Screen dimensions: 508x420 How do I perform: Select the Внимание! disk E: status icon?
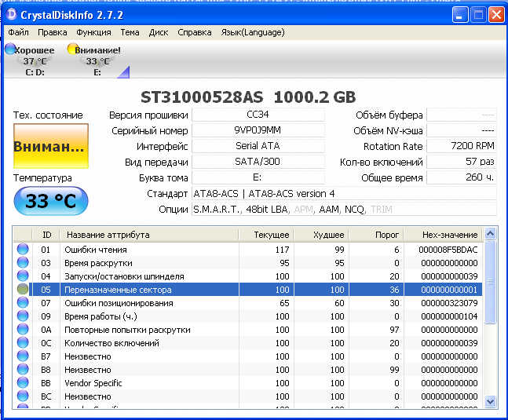tap(72, 49)
